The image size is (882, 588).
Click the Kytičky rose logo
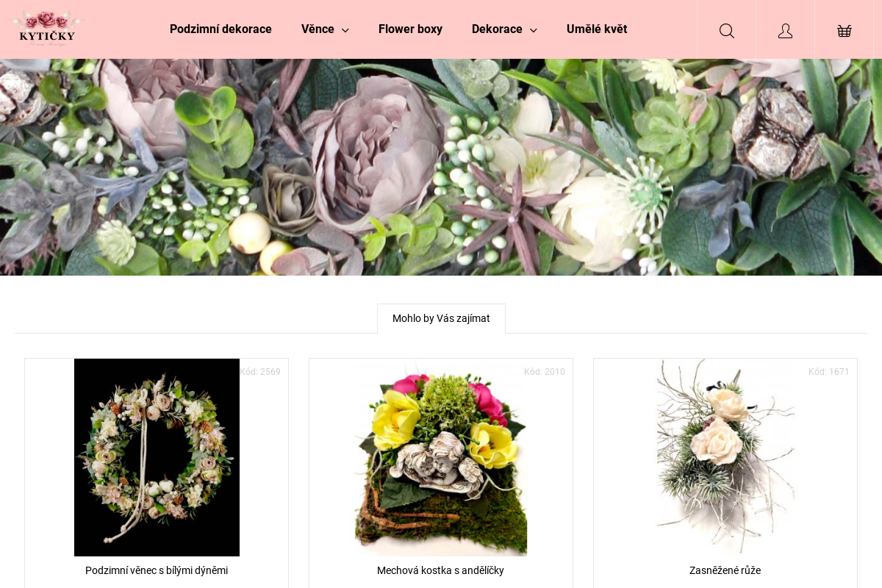(47, 29)
